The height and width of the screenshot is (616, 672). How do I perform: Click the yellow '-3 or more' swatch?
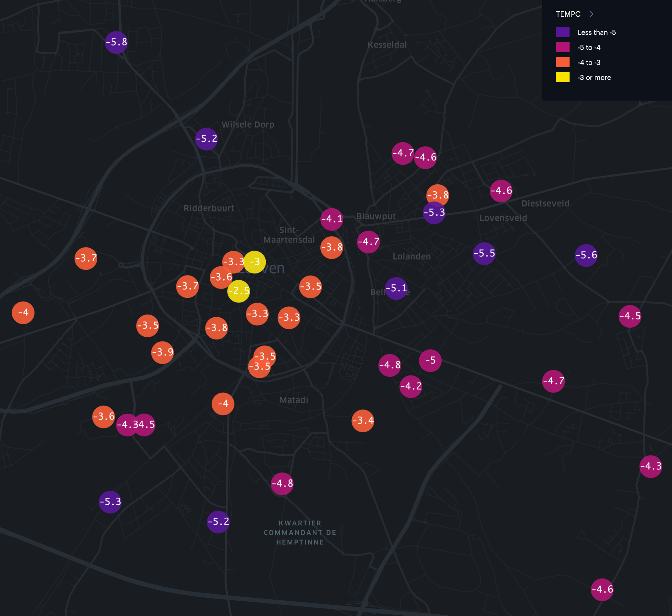[562, 78]
